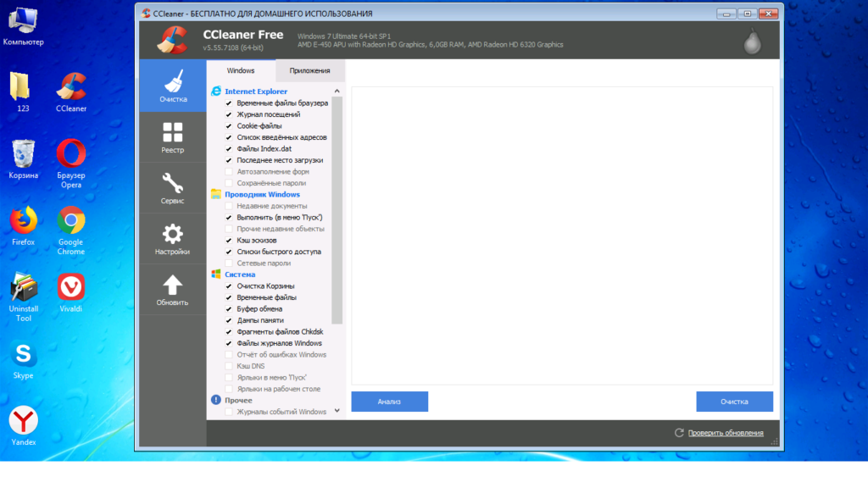Open the Реестр (Registry) sidebar section
The height and width of the screenshot is (488, 868).
pyautogui.click(x=173, y=136)
